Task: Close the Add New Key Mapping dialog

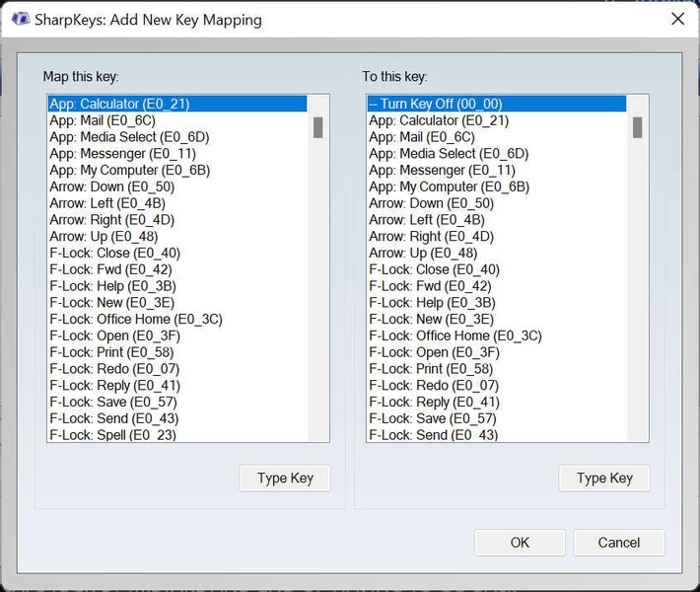Action: (x=677, y=19)
